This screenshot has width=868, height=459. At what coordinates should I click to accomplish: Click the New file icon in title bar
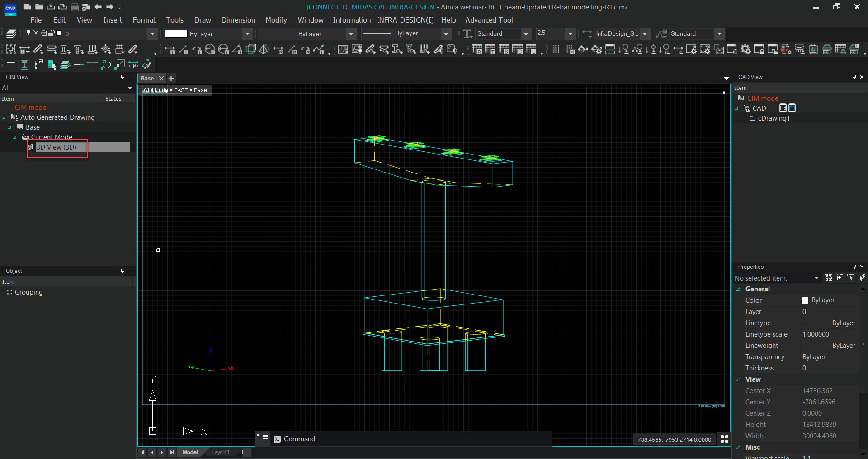27,7
